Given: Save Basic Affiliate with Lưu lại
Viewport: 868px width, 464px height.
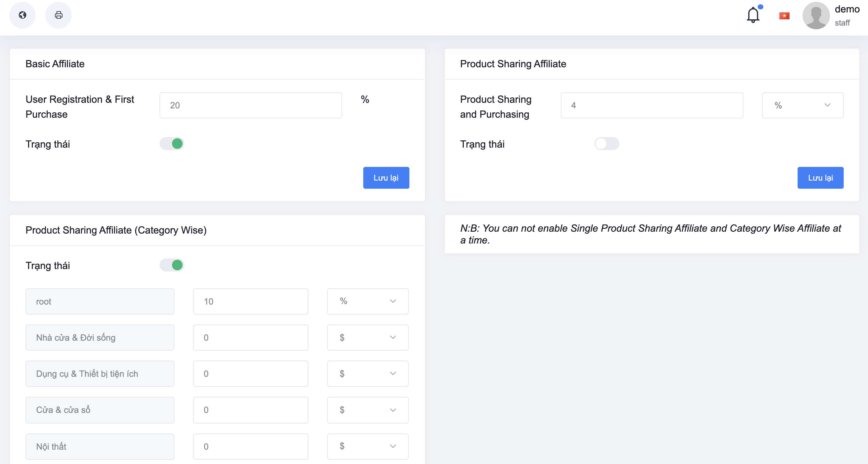Looking at the screenshot, I should [386, 178].
